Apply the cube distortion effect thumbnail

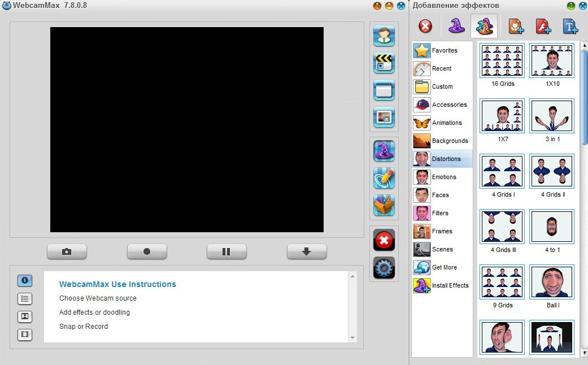click(x=552, y=337)
